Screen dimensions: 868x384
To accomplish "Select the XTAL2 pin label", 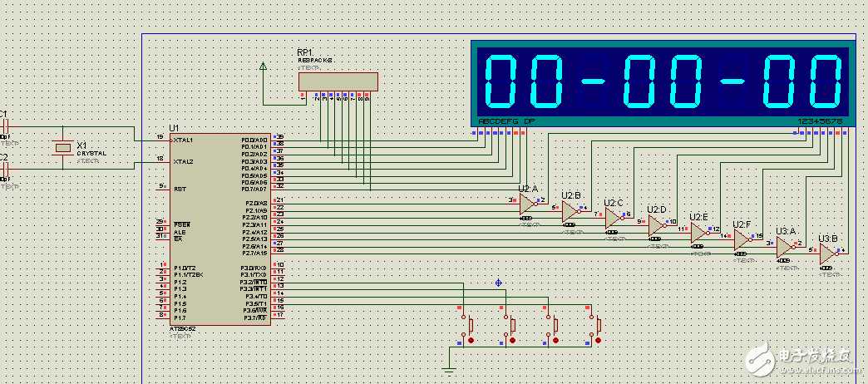I will coord(183,161).
